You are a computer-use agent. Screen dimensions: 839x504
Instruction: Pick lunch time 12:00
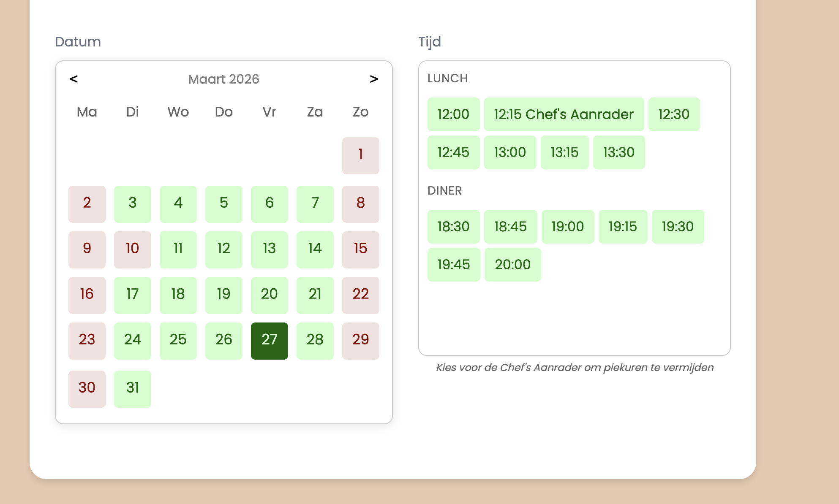[x=453, y=114]
